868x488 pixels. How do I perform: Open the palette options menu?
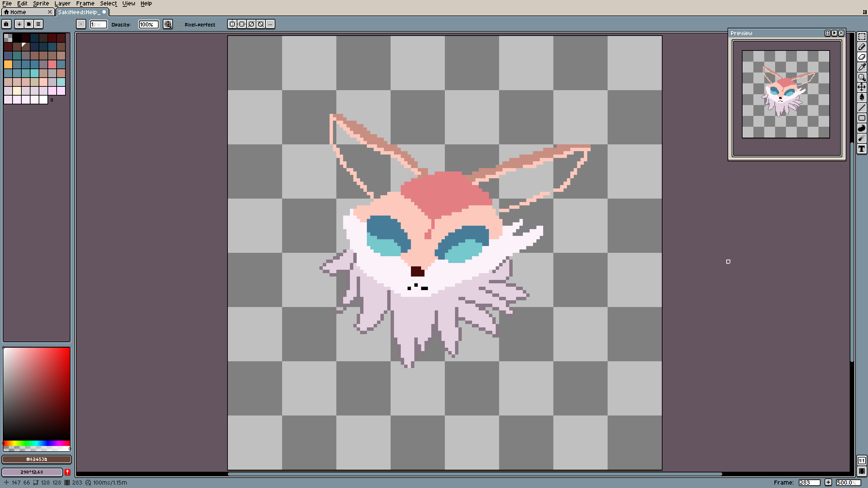tap(38, 24)
